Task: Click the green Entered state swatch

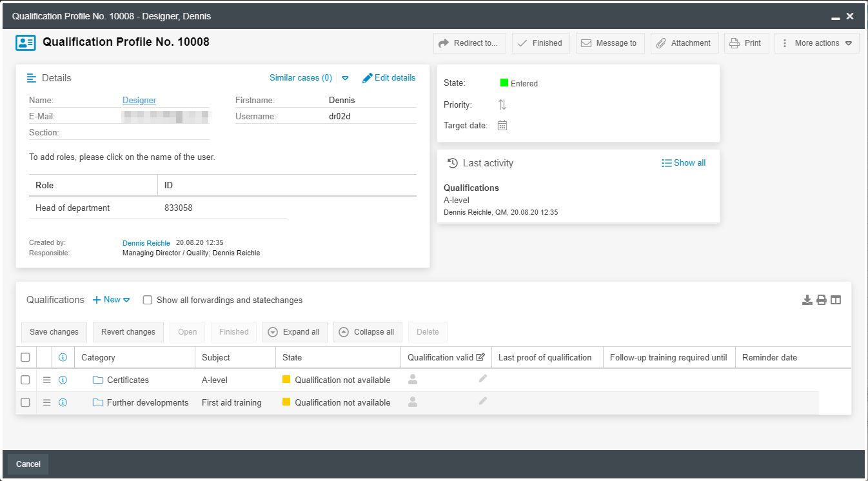Action: tap(504, 83)
